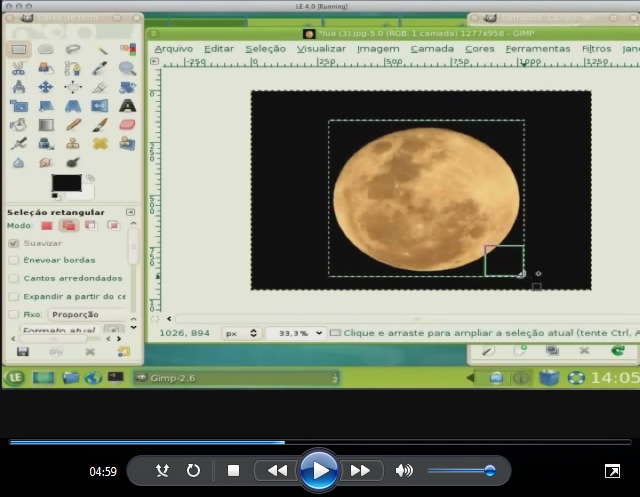Screen dimensions: 640x497
Task: Toggle the Cantos arredondados checkbox
Action: (x=14, y=278)
